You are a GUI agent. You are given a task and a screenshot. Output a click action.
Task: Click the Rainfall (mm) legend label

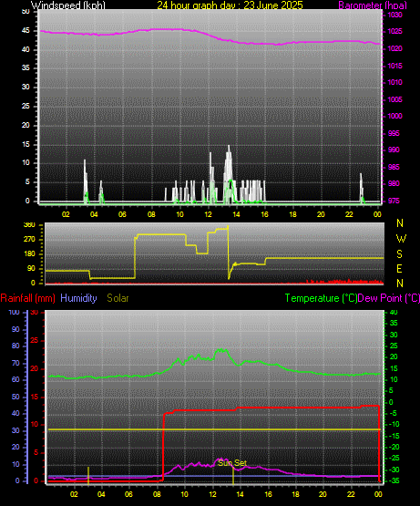(27, 298)
